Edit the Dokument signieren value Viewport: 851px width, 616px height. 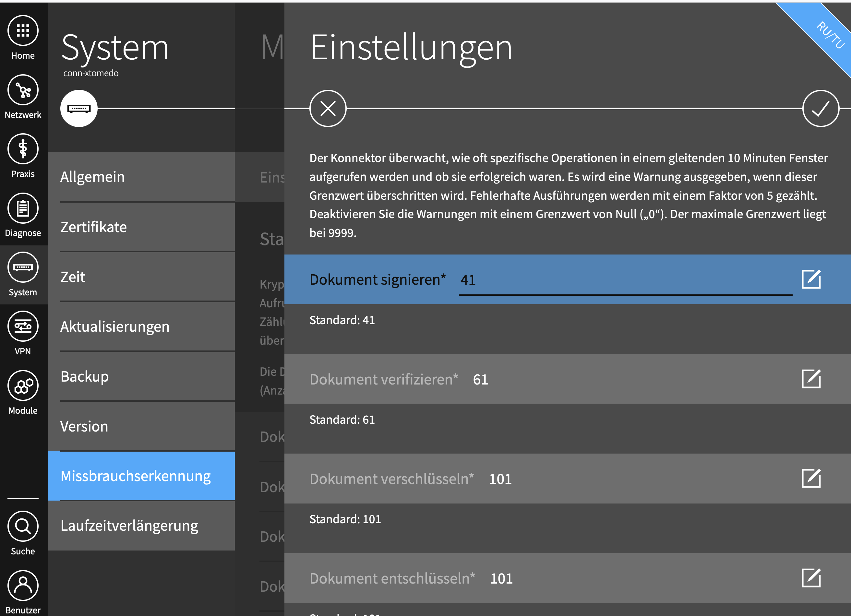811,279
